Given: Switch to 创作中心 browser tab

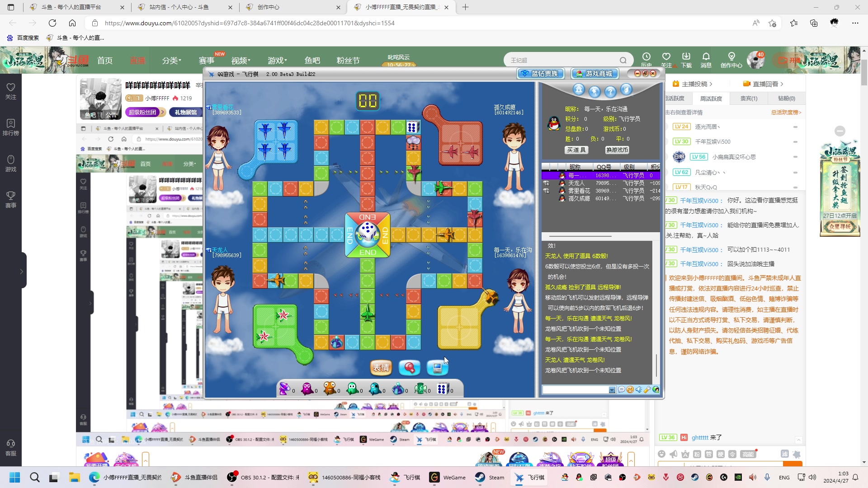Looking at the screenshot, I should (293, 7).
